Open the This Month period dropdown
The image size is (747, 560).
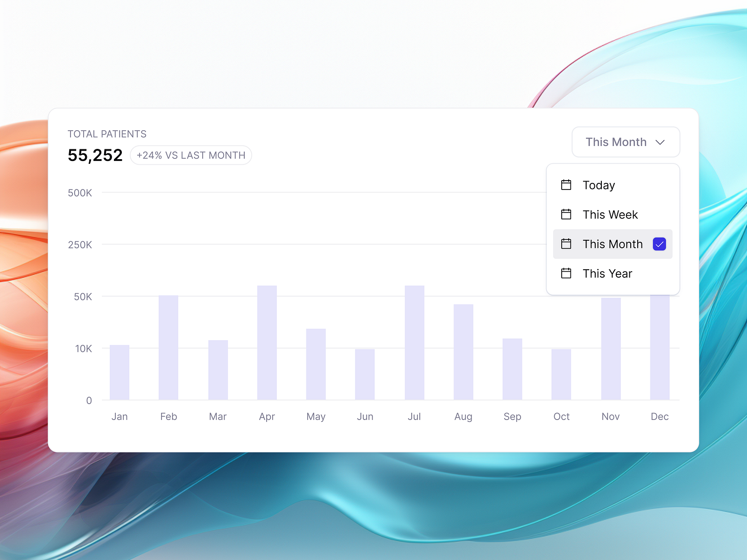coord(626,142)
